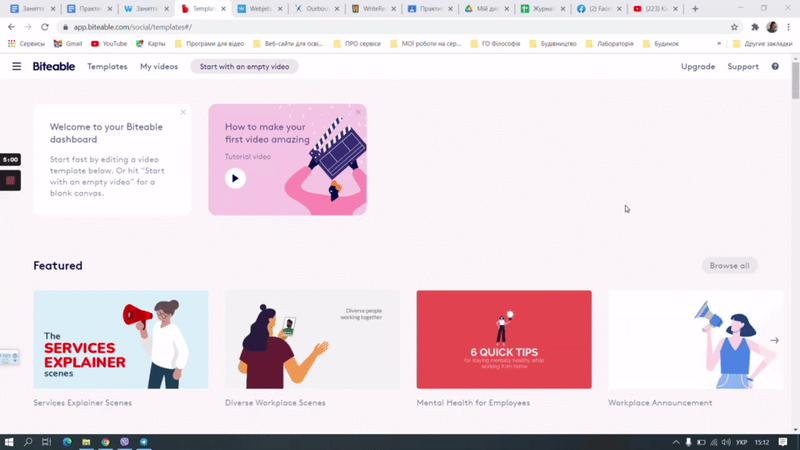The height and width of the screenshot is (450, 800).
Task: Dismiss the Welcome to Biteable dashboard card
Action: pyautogui.click(x=183, y=112)
